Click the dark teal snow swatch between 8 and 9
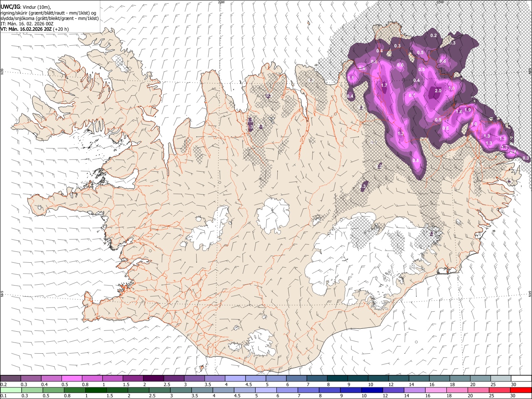The height and width of the screenshot is (399, 532). (337, 378)
